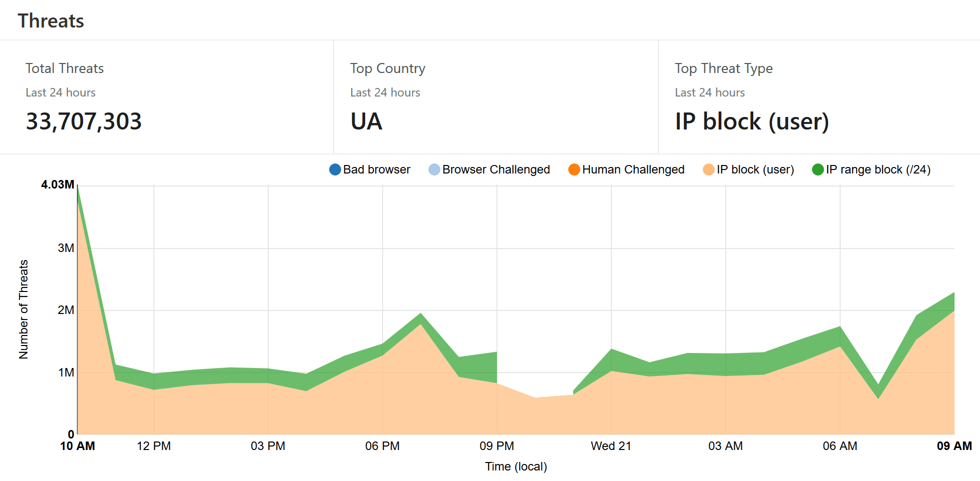Click the 06 PM x-axis label

[x=383, y=446]
